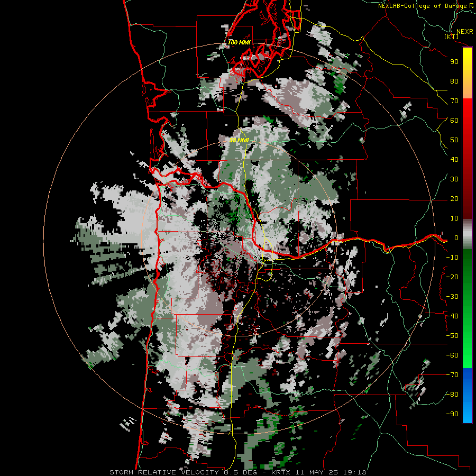Click the -20 value on the velocity scale
This screenshot has height=476, width=476.
(x=452, y=277)
